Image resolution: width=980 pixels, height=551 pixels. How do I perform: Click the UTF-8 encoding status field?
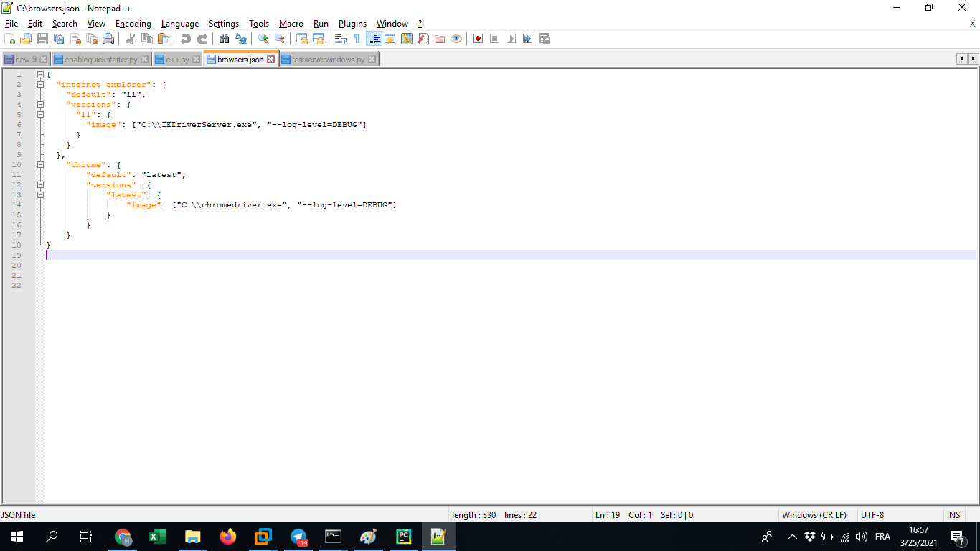click(900, 514)
